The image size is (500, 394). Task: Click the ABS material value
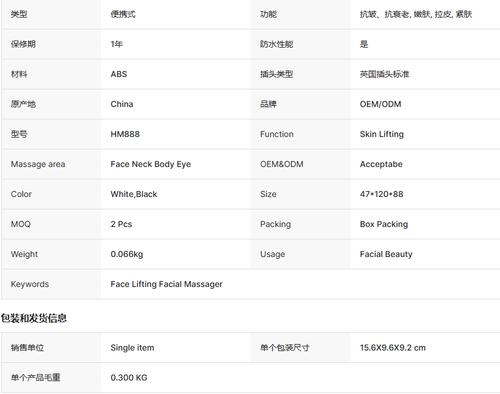(119, 74)
